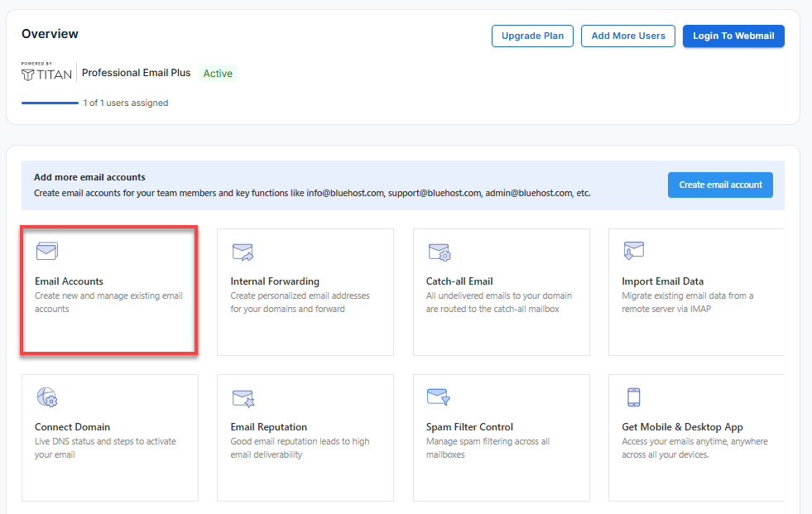Image resolution: width=812 pixels, height=514 pixels.
Task: Click the users assigned progress bar
Action: point(50,103)
